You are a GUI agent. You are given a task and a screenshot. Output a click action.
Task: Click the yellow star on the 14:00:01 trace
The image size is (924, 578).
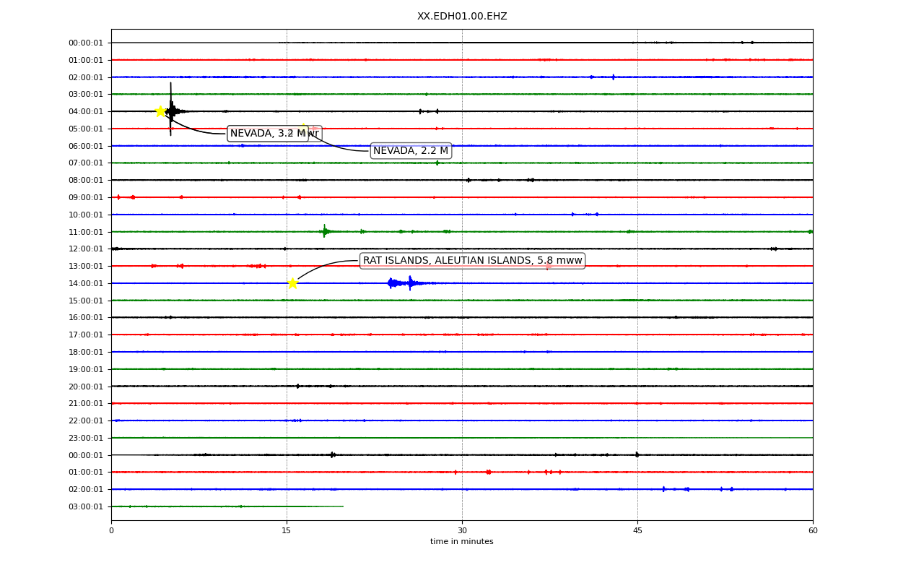(292, 283)
